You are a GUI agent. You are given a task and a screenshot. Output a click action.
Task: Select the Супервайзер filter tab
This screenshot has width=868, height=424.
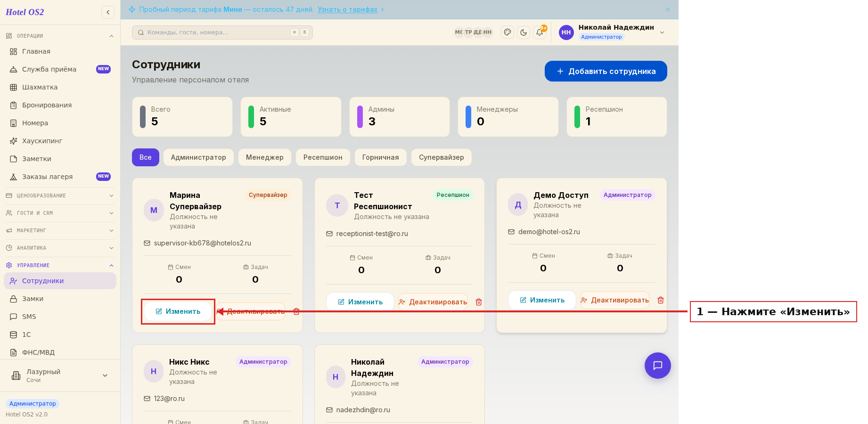[442, 157]
